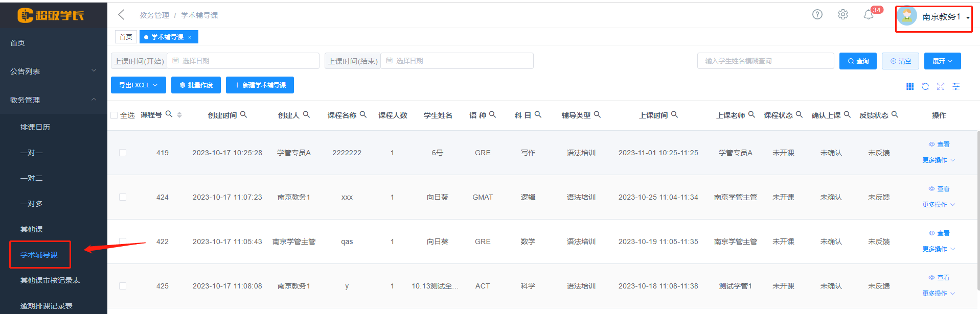This screenshot has width=980, height=314.
Task: Click the student name search field
Action: (765, 61)
